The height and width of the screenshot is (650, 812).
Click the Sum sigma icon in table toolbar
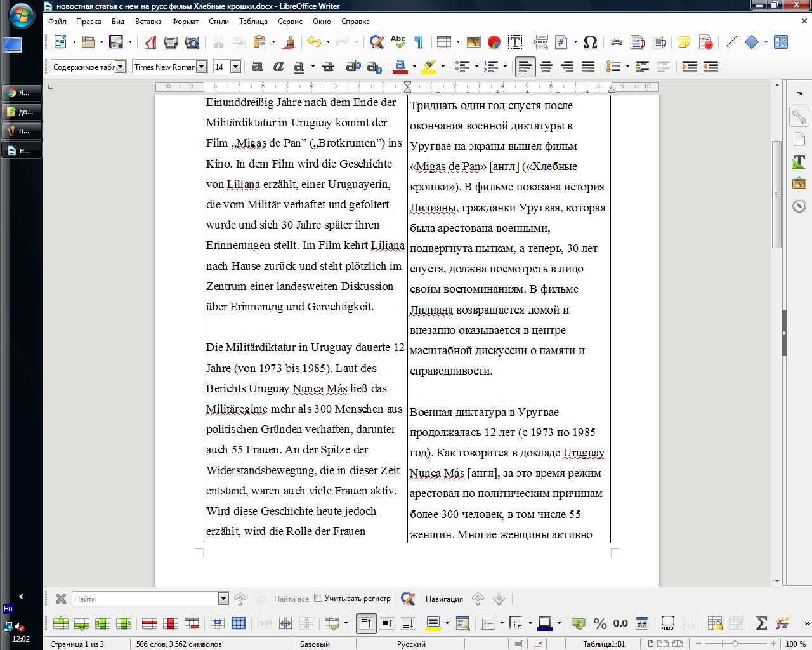761,623
